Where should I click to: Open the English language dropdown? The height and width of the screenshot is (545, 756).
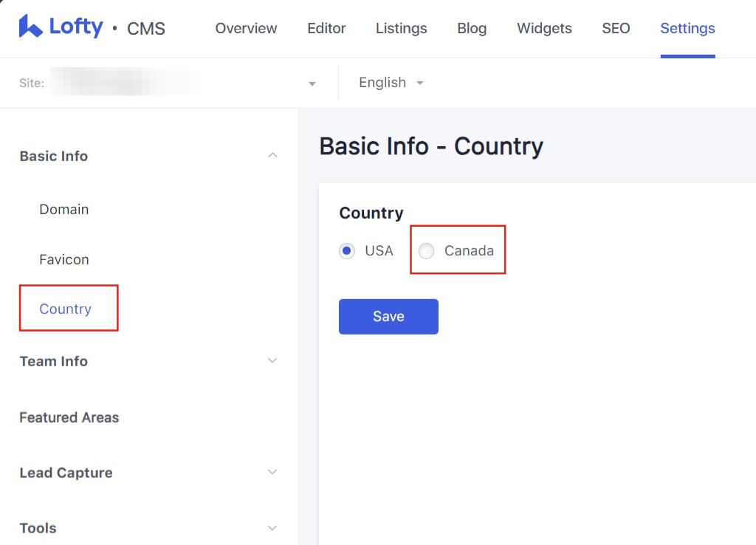click(391, 83)
